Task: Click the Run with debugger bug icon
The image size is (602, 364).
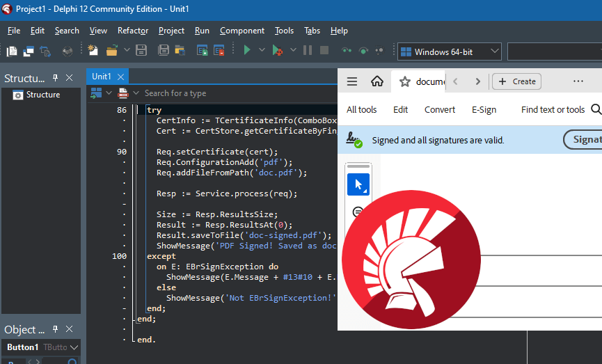Action: pos(278,50)
